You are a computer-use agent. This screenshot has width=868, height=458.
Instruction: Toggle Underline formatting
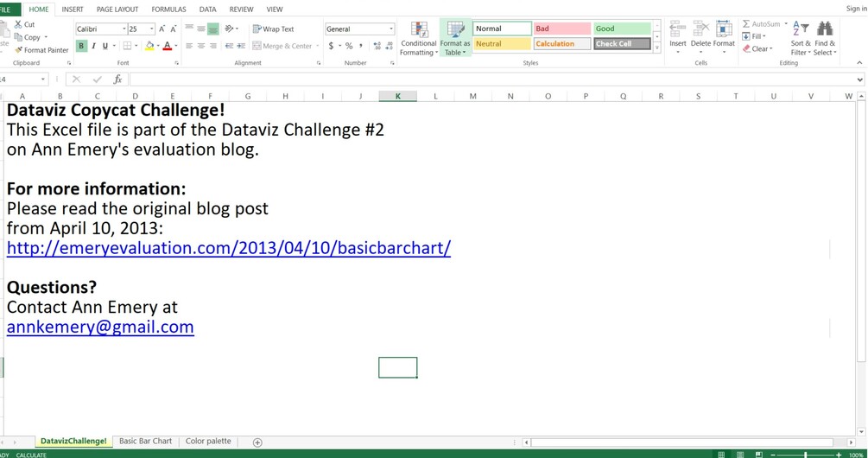point(105,46)
